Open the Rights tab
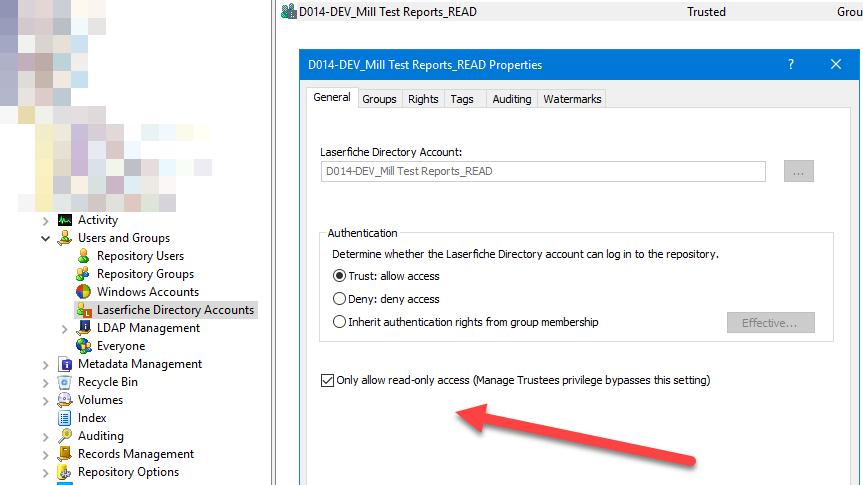Image resolution: width=863 pixels, height=485 pixels. click(x=423, y=99)
